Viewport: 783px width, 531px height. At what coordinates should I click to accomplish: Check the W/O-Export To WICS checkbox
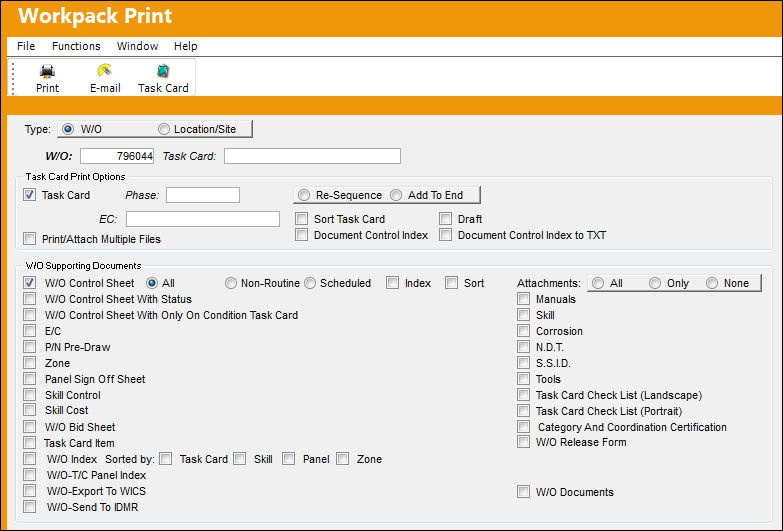point(29,491)
